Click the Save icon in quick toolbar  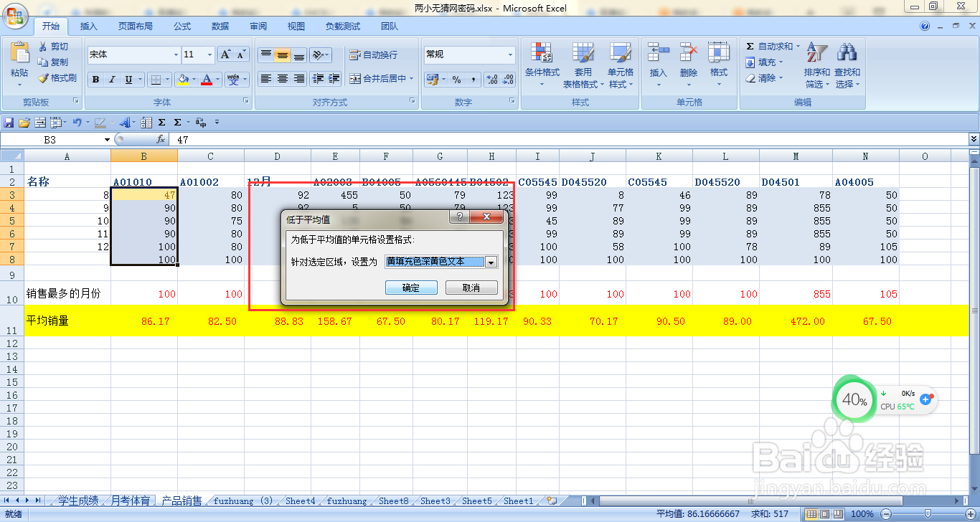(x=9, y=123)
